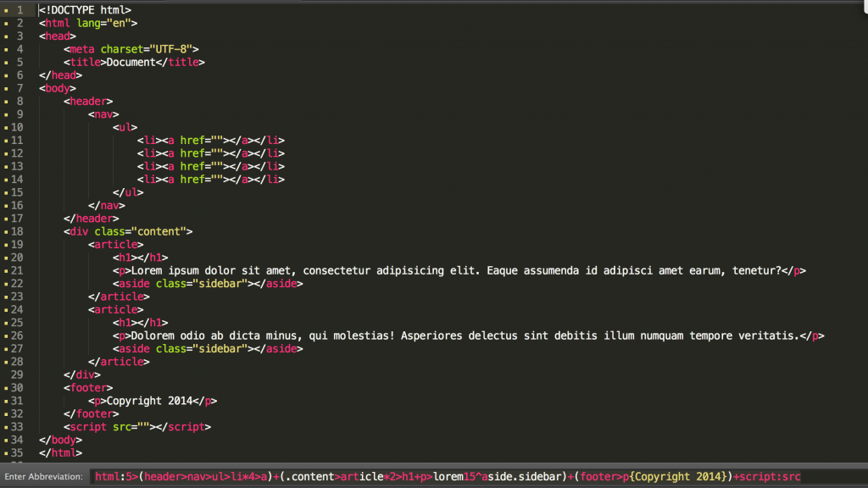The height and width of the screenshot is (488, 868).
Task: Click the closing body tag on line 34
Action: (x=60, y=440)
